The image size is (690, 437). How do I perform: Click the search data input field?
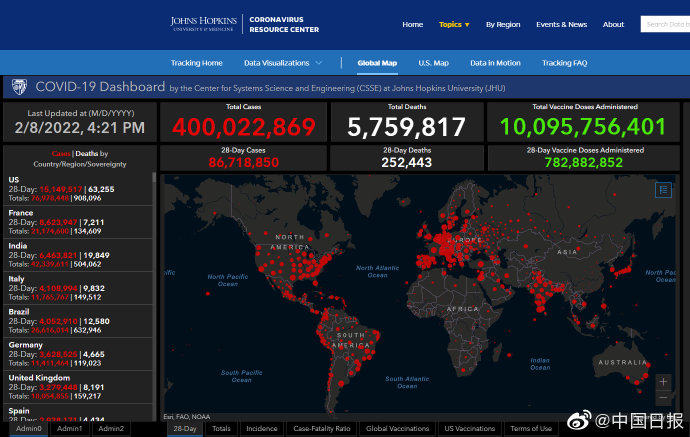(x=664, y=24)
